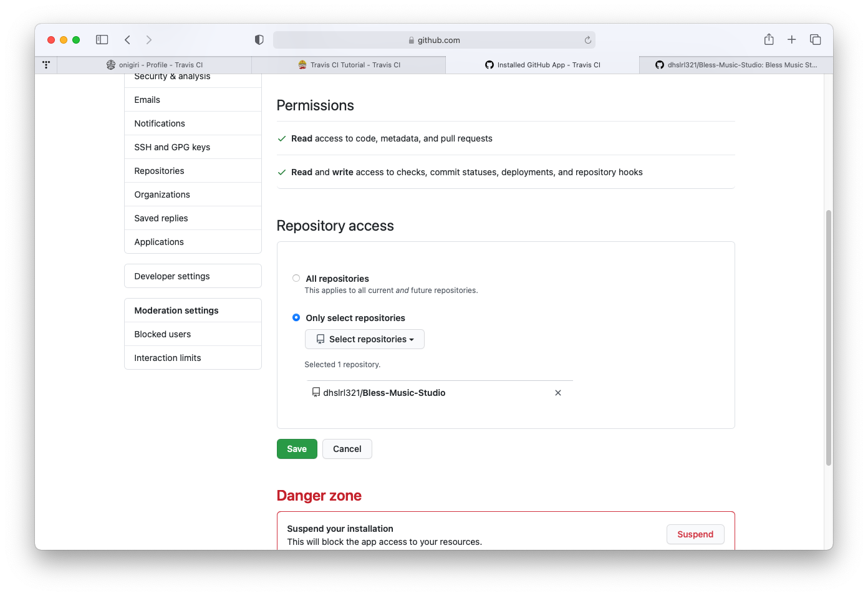Open SSH and GPG keys settings
This screenshot has width=868, height=596.
coord(193,147)
